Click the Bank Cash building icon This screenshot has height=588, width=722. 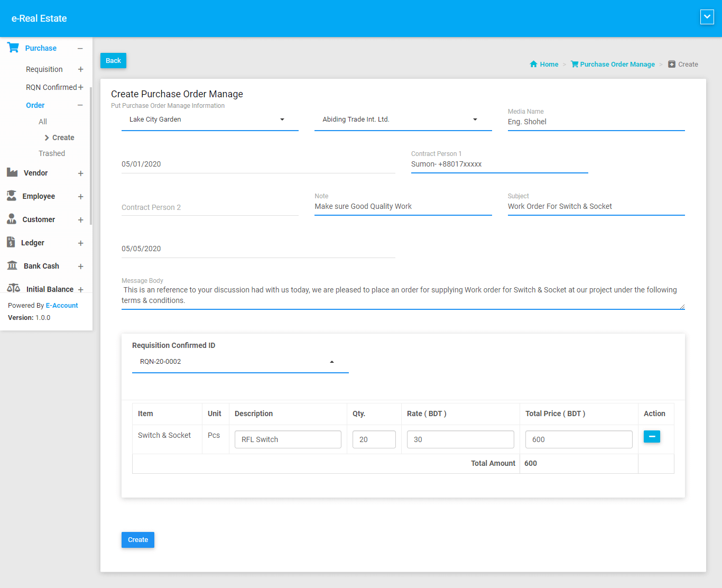click(x=12, y=265)
